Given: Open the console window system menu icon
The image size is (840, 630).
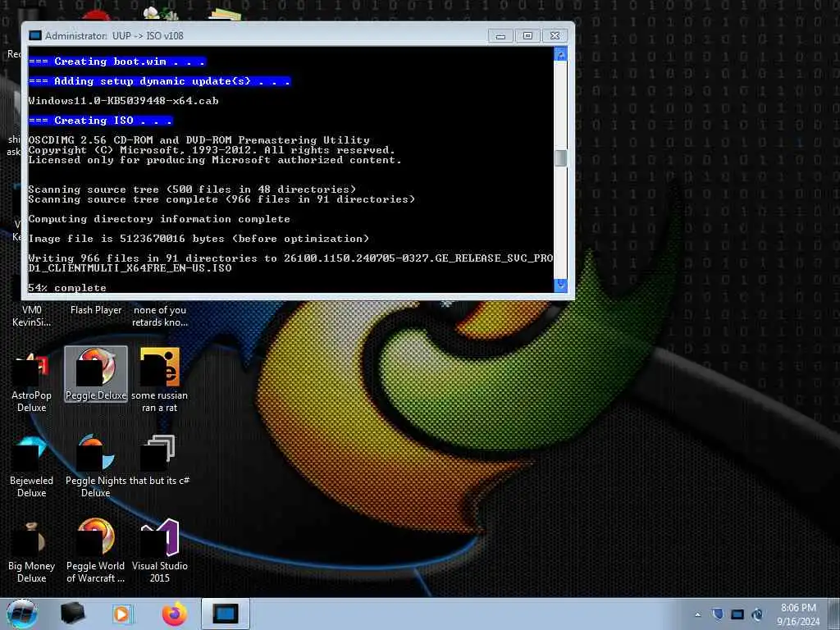Looking at the screenshot, I should 35,35.
